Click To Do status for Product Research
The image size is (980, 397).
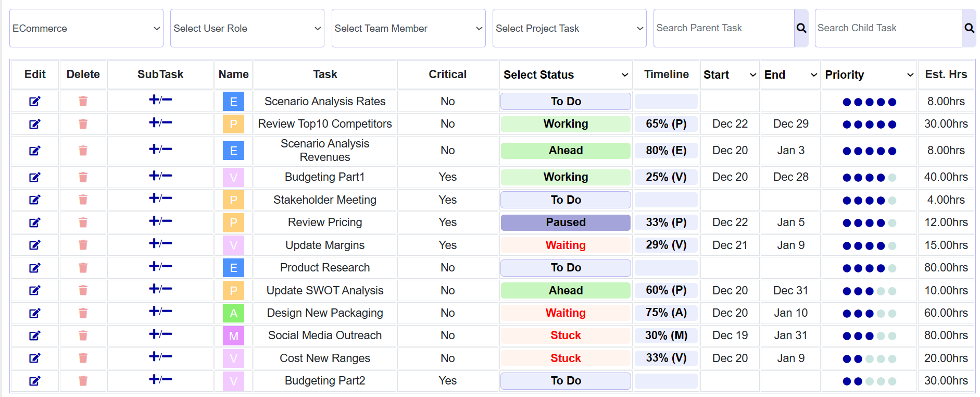pyautogui.click(x=566, y=268)
